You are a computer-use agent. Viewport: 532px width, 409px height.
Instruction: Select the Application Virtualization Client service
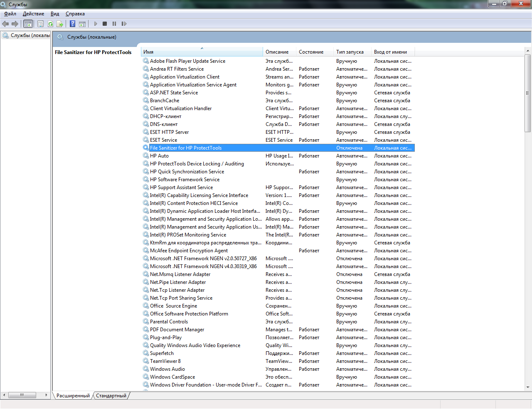tap(278, 77)
